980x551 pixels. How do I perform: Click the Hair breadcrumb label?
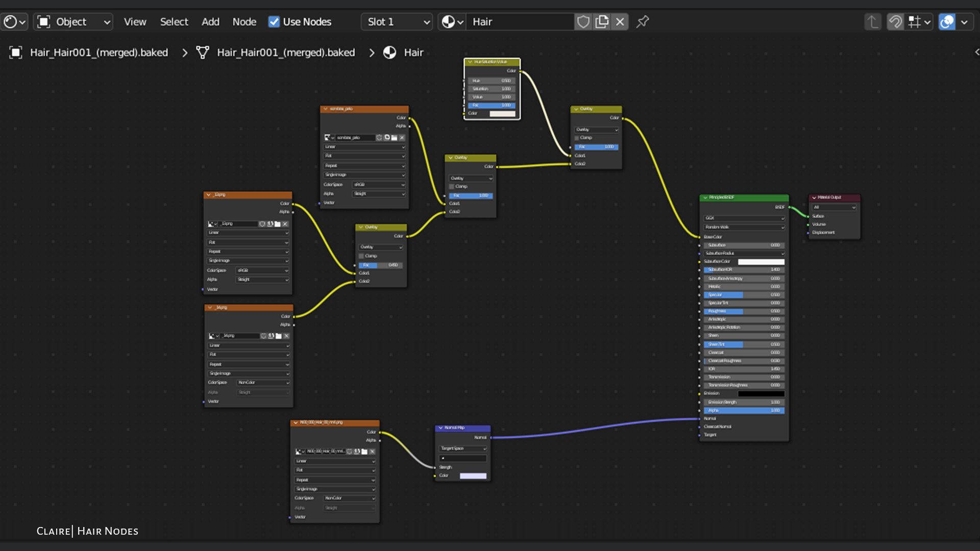[x=413, y=53]
